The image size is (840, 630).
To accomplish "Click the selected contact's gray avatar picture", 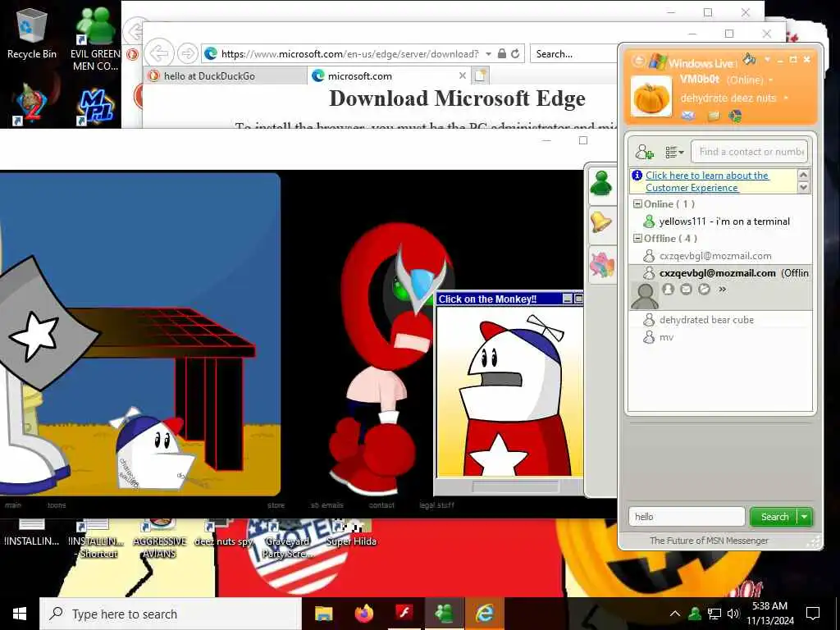I will [645, 295].
